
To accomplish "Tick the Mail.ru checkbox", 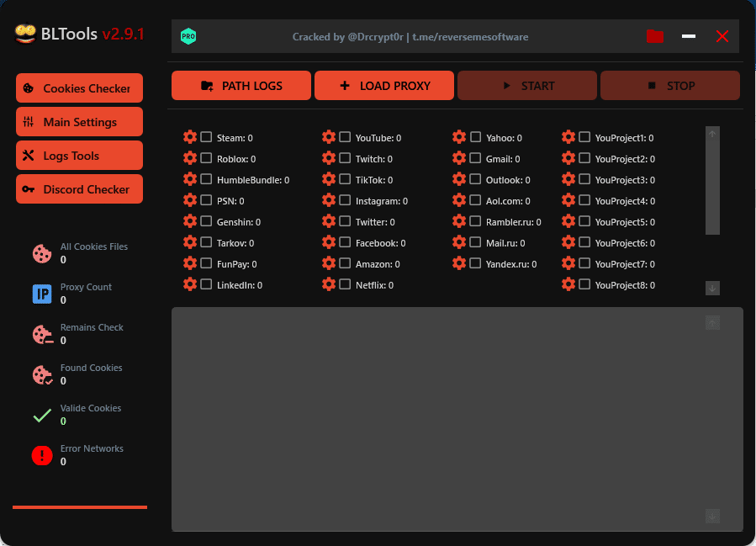I will (x=474, y=242).
